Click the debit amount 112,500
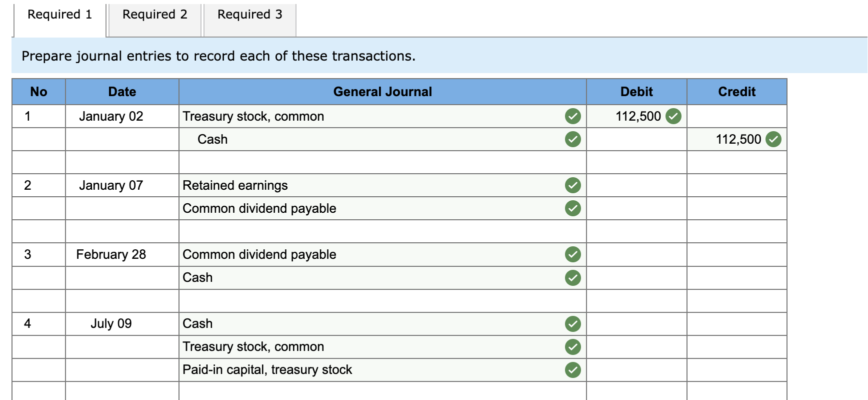The image size is (868, 400). [x=638, y=116]
